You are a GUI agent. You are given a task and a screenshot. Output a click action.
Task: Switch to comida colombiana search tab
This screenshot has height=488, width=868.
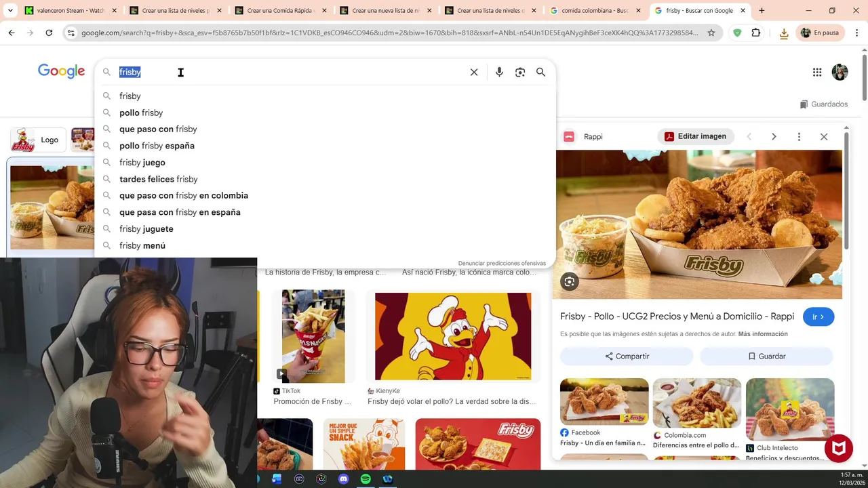tap(595, 11)
